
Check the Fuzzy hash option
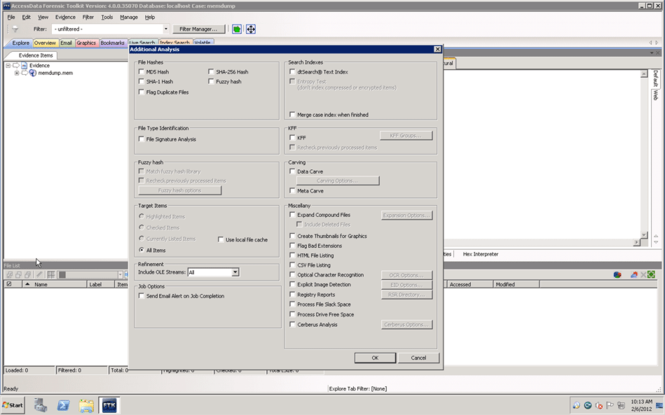point(211,81)
